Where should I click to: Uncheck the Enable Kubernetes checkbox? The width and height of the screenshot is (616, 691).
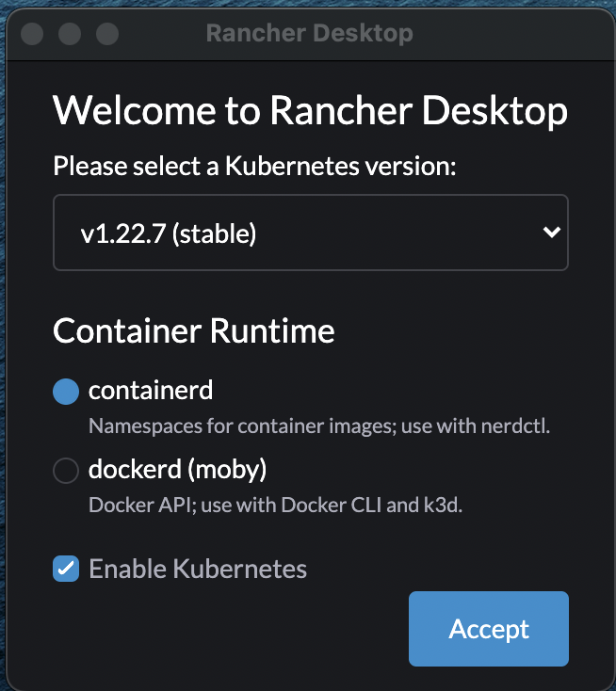click(x=66, y=569)
